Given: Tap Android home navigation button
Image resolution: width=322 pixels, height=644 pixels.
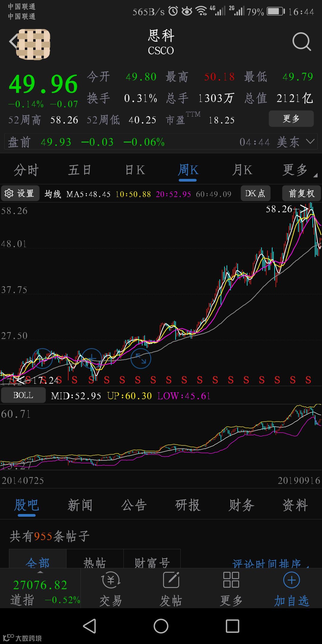Looking at the screenshot, I should pos(161,626).
